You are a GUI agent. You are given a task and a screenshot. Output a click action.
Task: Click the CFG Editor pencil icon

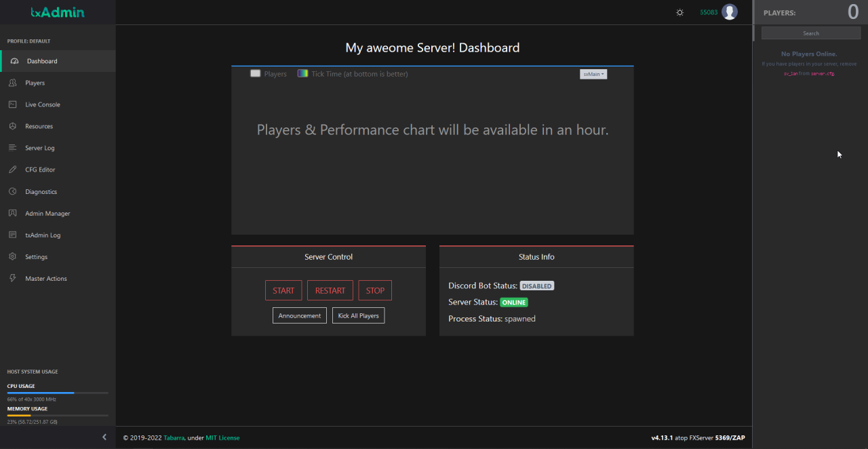click(x=12, y=170)
